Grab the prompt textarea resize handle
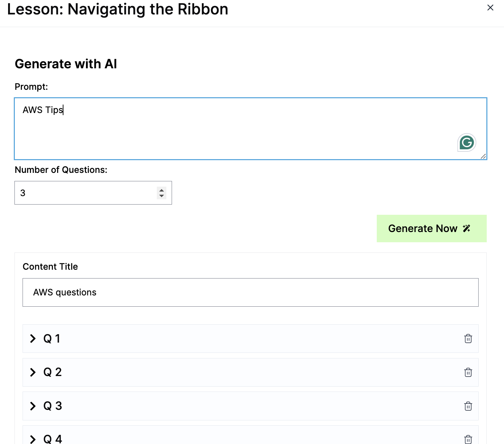Screen dimensions: 504x444 point(483,156)
